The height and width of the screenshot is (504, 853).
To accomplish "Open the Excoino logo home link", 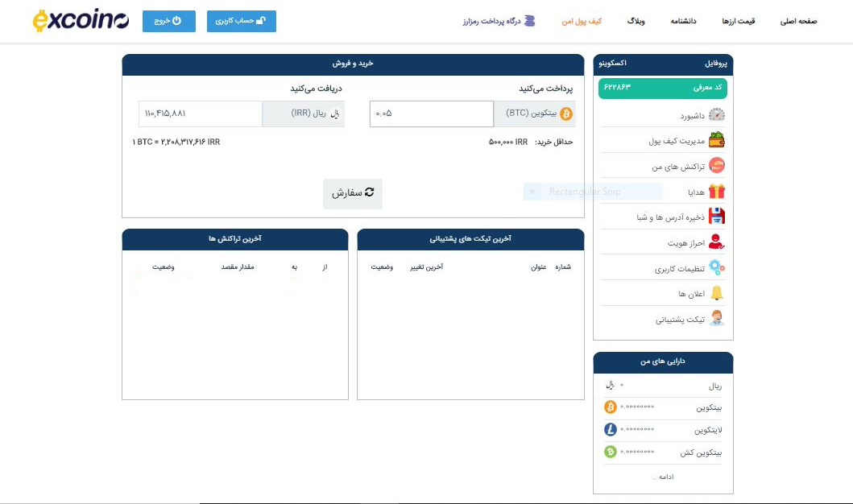I will (x=81, y=21).
